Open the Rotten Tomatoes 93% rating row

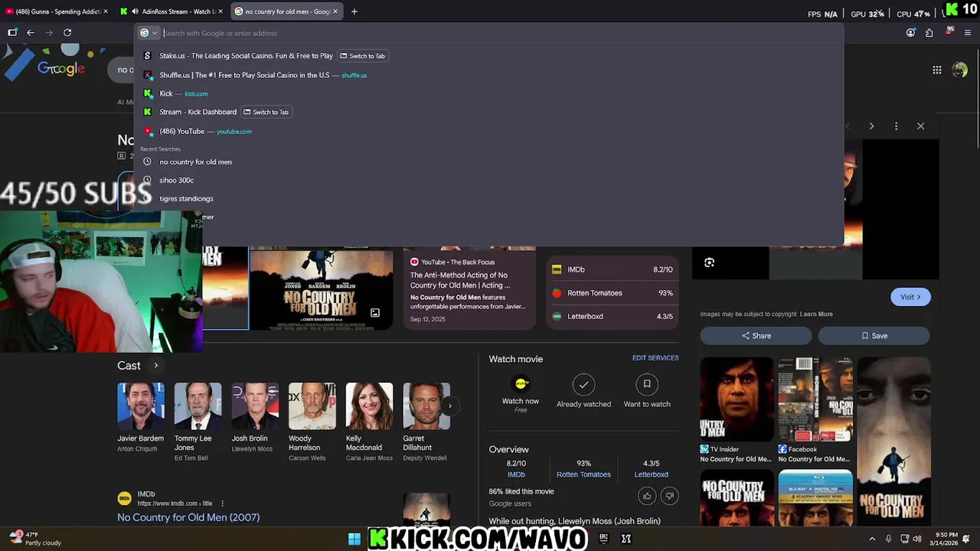612,293
